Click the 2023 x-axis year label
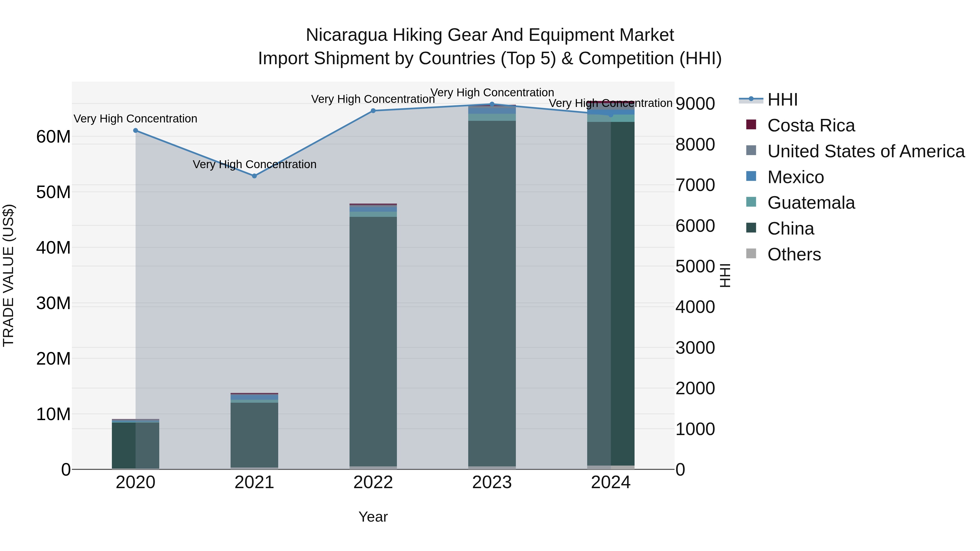Screen dimensions: 980x551 (492, 482)
